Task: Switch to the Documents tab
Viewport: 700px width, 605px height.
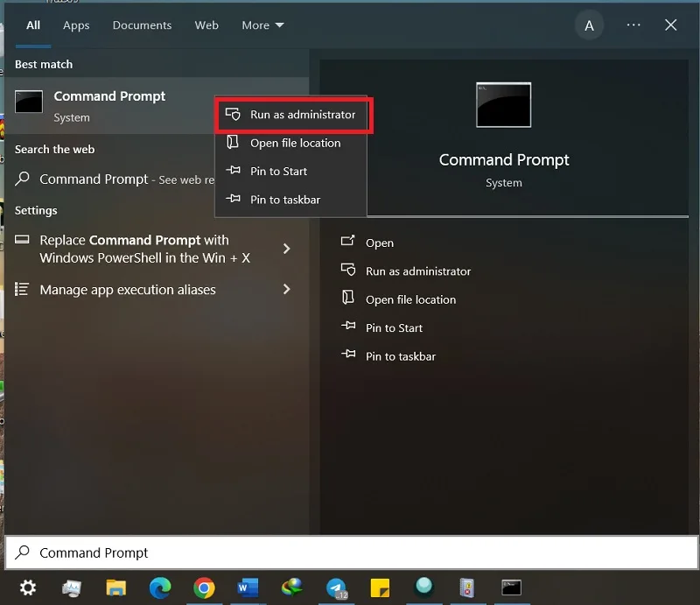Action: point(142,25)
